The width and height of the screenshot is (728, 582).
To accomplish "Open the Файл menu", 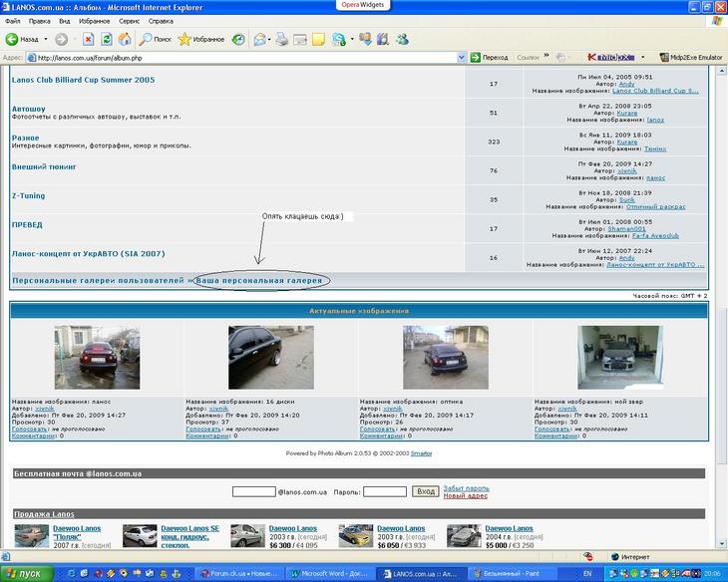I will pos(12,20).
